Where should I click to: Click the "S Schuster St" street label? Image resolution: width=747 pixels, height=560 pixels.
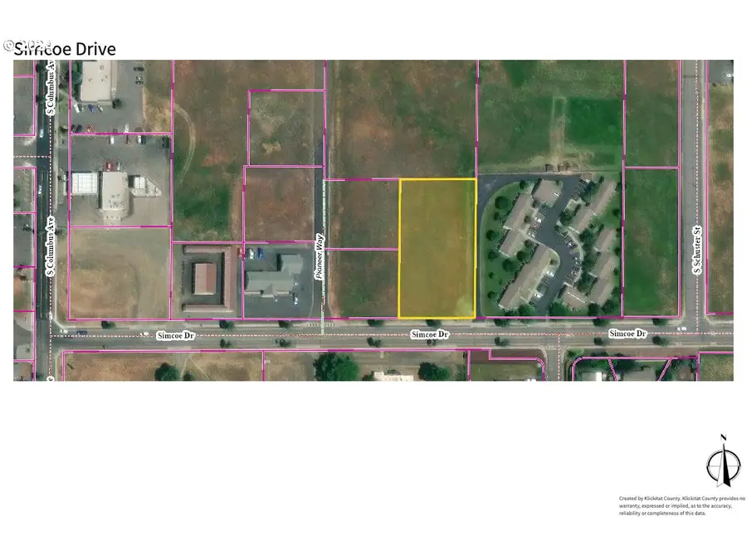[x=697, y=250]
